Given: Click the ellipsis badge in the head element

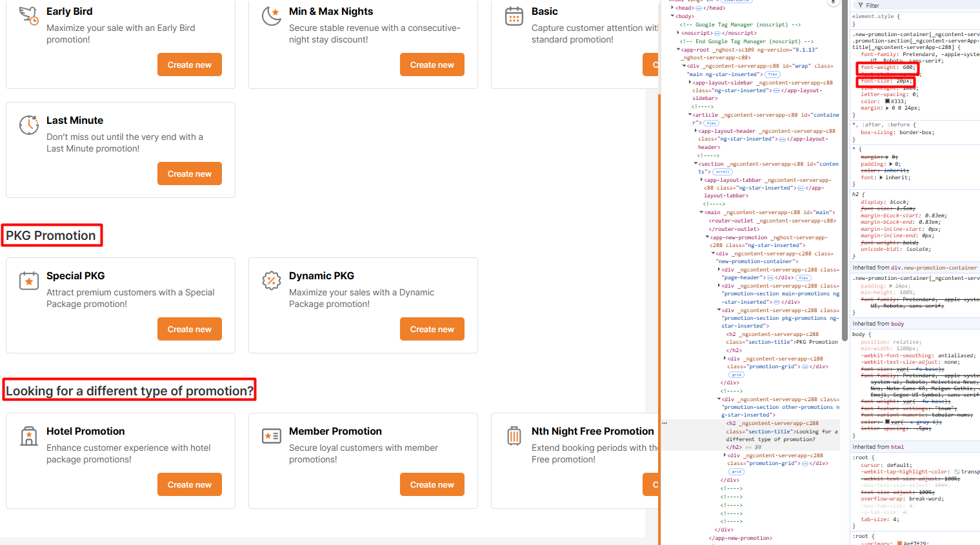Looking at the screenshot, I should [698, 8].
